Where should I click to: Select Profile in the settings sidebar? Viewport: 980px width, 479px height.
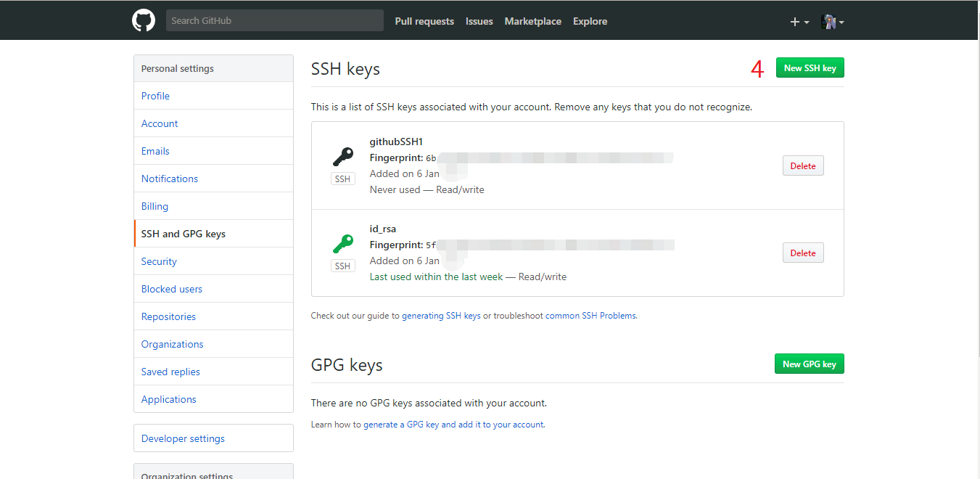click(155, 96)
